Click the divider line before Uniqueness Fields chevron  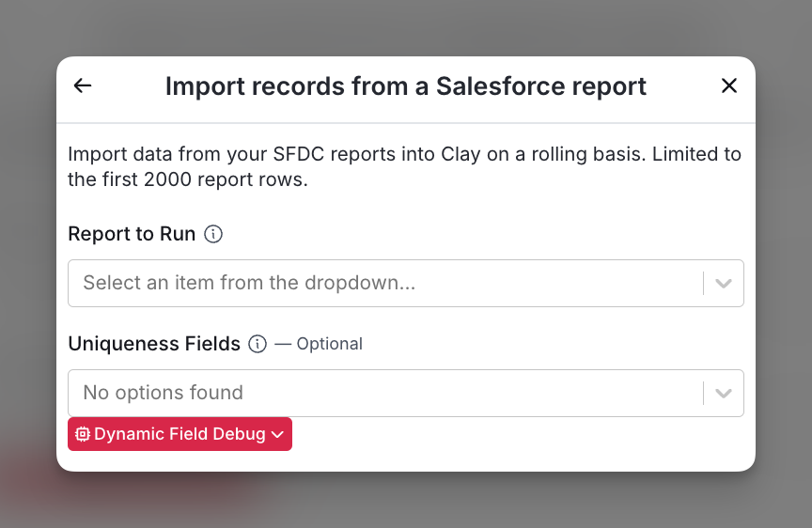click(x=703, y=393)
